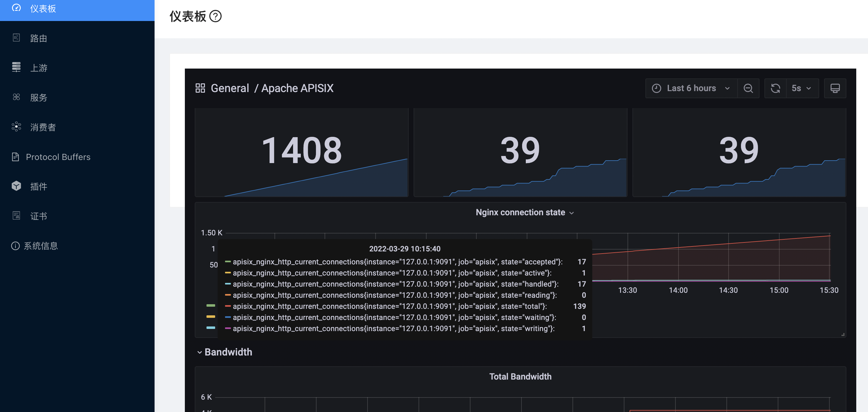Click the middle 39 stat panel

coord(520,152)
